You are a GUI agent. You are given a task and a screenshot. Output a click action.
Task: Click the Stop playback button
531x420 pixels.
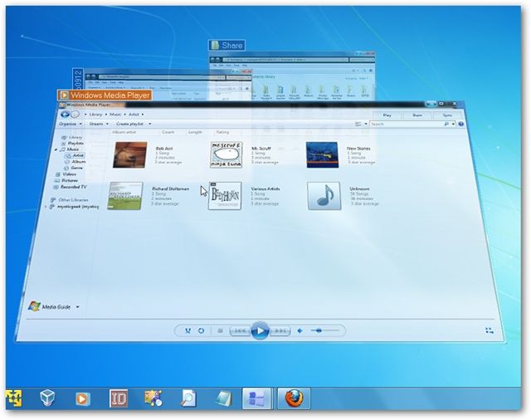pos(220,330)
